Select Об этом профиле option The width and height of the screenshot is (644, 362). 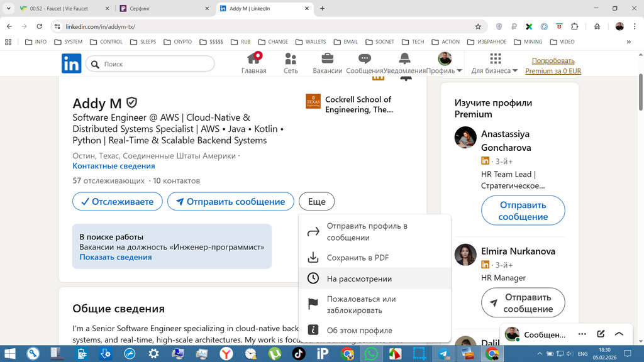pyautogui.click(x=375, y=331)
